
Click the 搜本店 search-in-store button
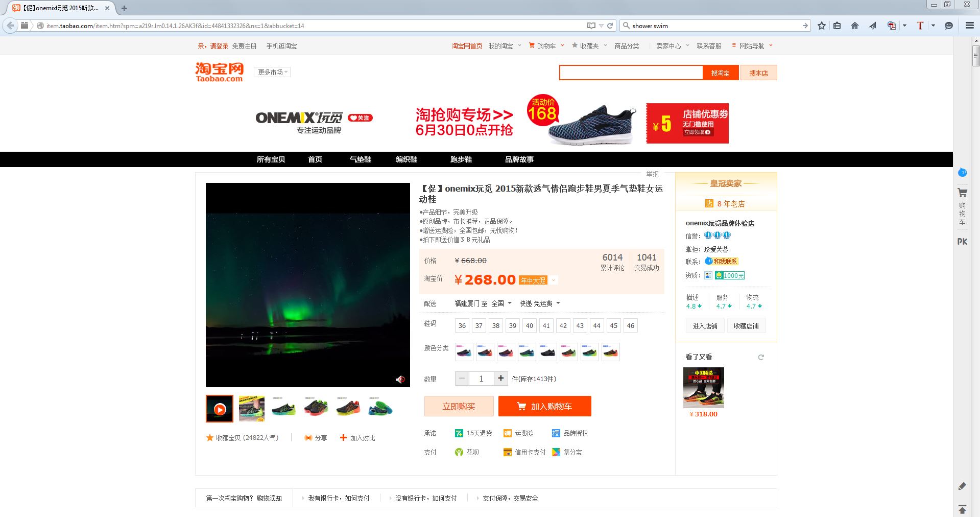(758, 73)
